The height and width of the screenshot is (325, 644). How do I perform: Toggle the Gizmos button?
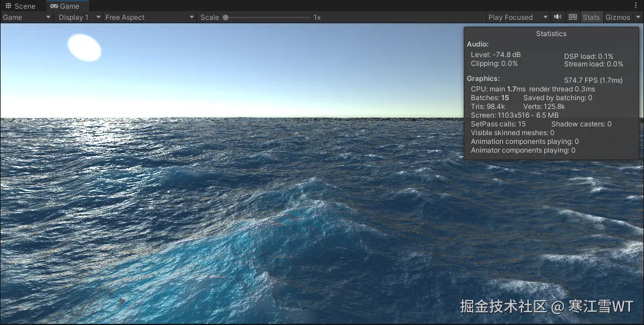618,17
